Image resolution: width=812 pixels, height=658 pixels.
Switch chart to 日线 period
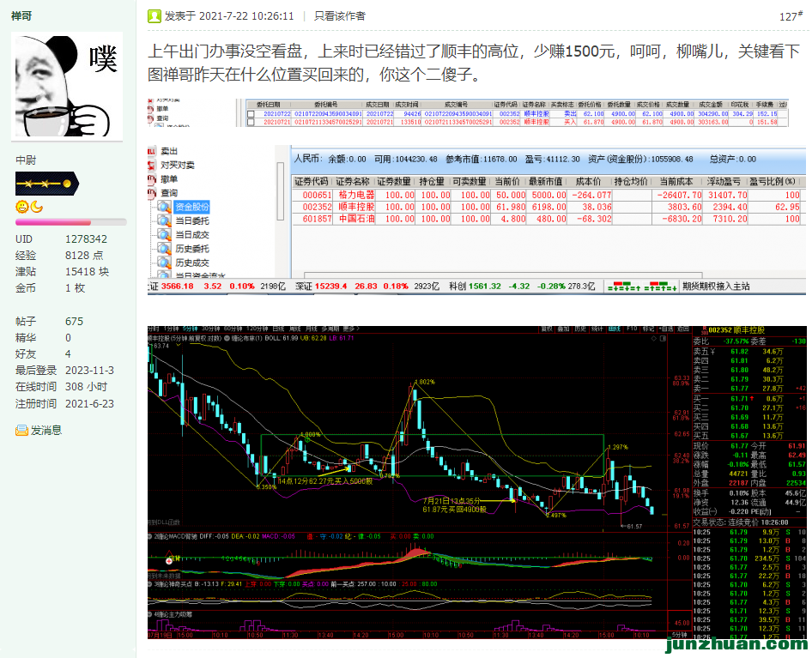tap(279, 329)
